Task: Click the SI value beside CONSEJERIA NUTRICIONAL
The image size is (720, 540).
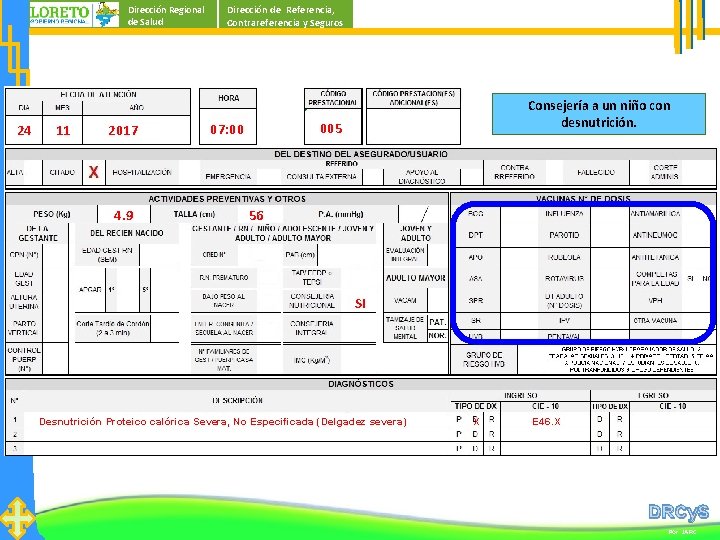Action: [360, 303]
